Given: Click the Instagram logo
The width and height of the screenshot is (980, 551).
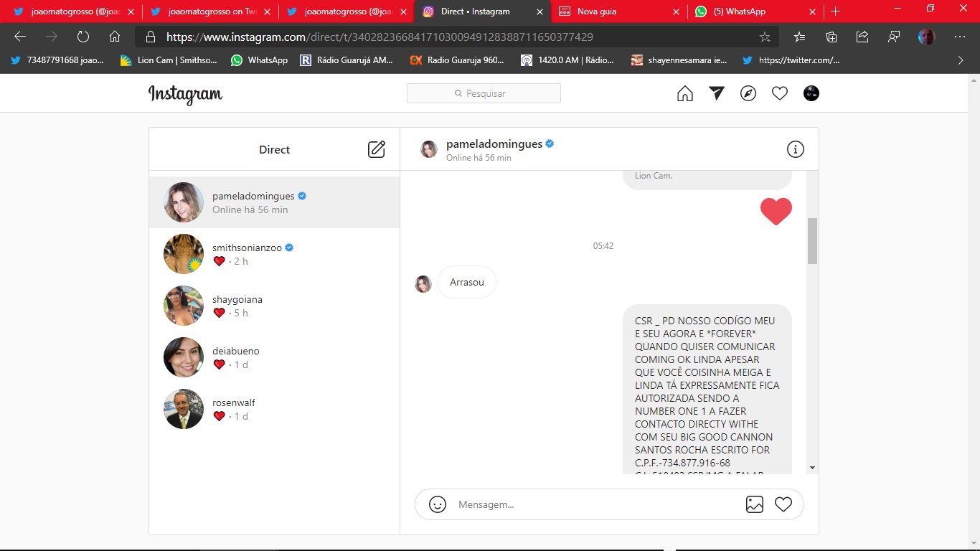Looking at the screenshot, I should (x=185, y=94).
